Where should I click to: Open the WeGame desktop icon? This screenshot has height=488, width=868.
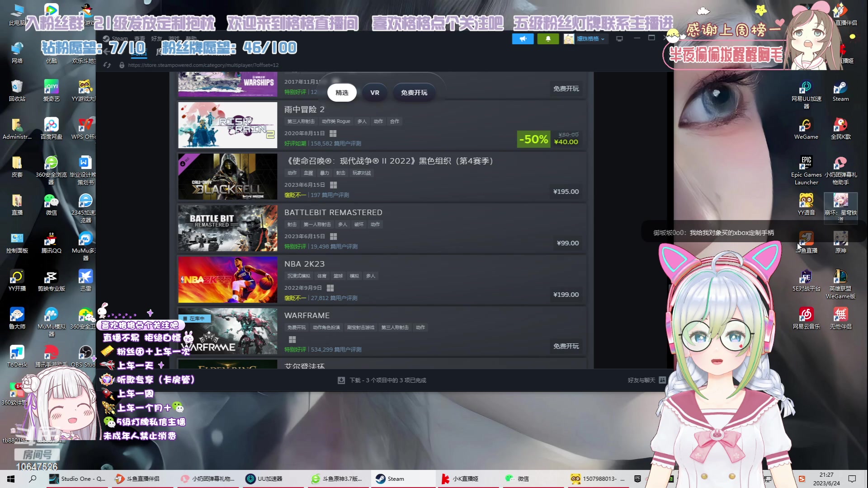pos(806,129)
